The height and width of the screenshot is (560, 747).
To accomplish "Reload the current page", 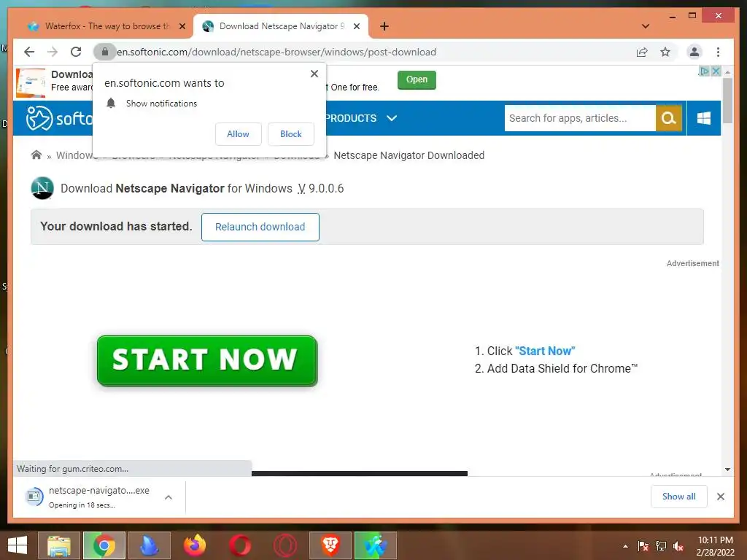I will click(76, 52).
